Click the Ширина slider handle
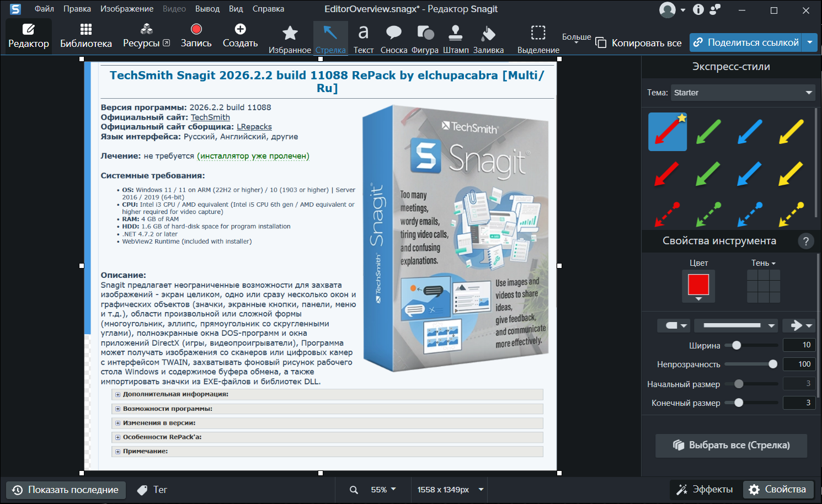 [x=736, y=345]
